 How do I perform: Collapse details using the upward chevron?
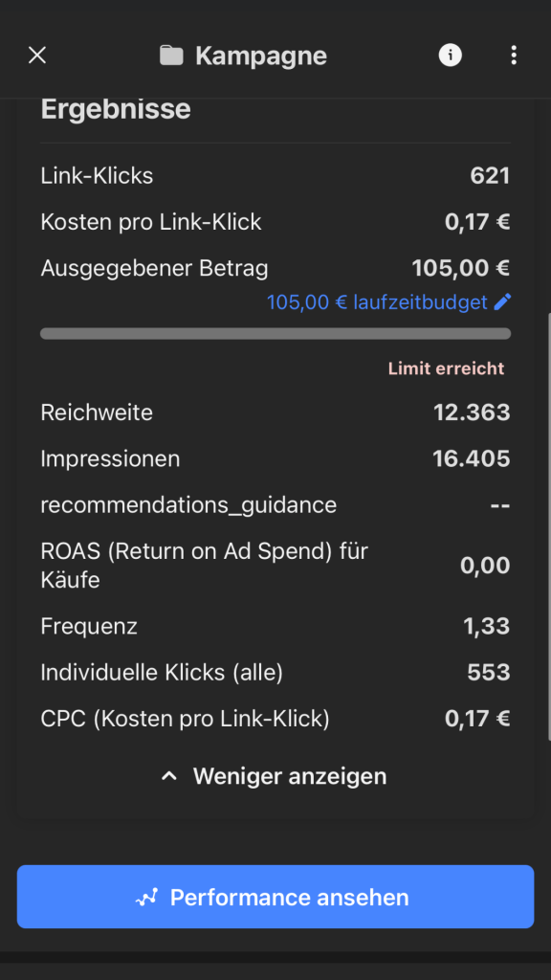pos(169,777)
